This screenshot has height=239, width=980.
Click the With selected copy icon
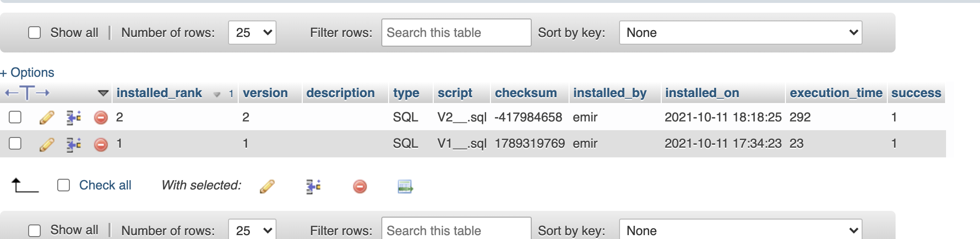tap(313, 187)
